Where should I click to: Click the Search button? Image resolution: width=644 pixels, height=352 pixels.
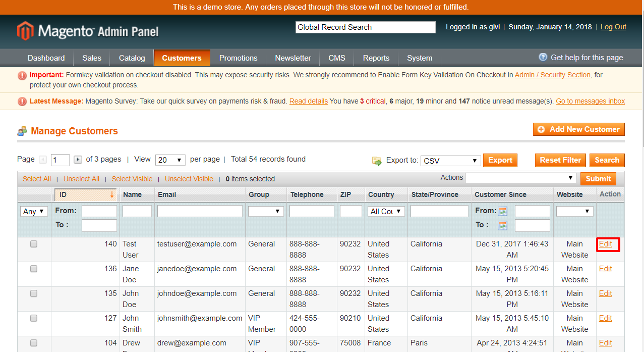pyautogui.click(x=607, y=160)
